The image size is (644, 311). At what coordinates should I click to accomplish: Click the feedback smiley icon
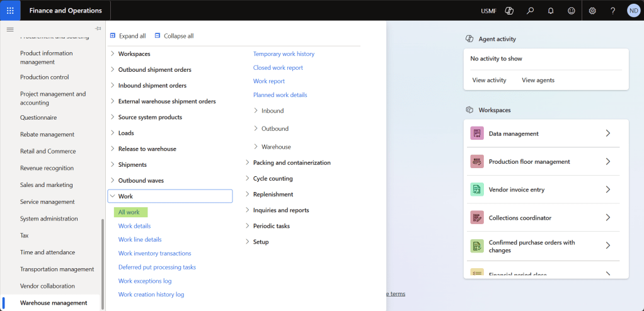[572, 11]
